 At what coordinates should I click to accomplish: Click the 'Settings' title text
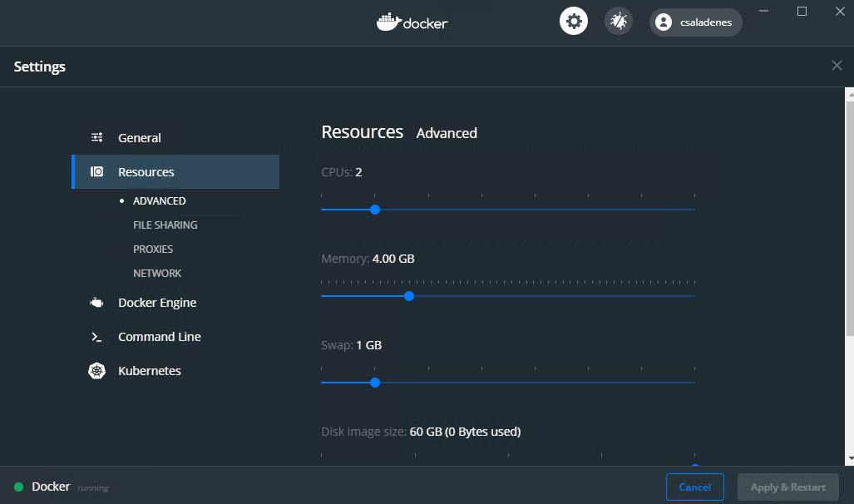pos(39,67)
